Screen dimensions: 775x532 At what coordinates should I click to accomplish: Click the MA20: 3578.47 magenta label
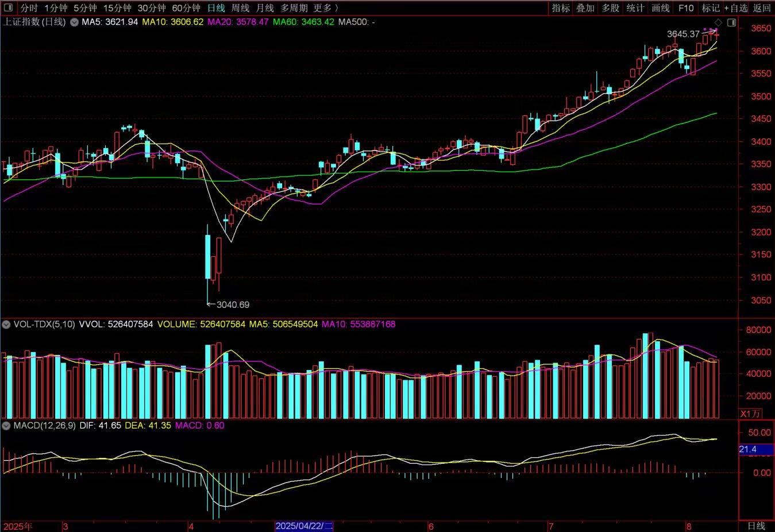point(238,22)
